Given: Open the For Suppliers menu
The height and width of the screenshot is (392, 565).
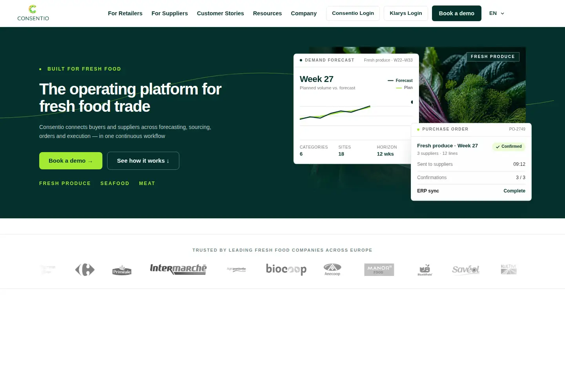Looking at the screenshot, I should point(169,13).
